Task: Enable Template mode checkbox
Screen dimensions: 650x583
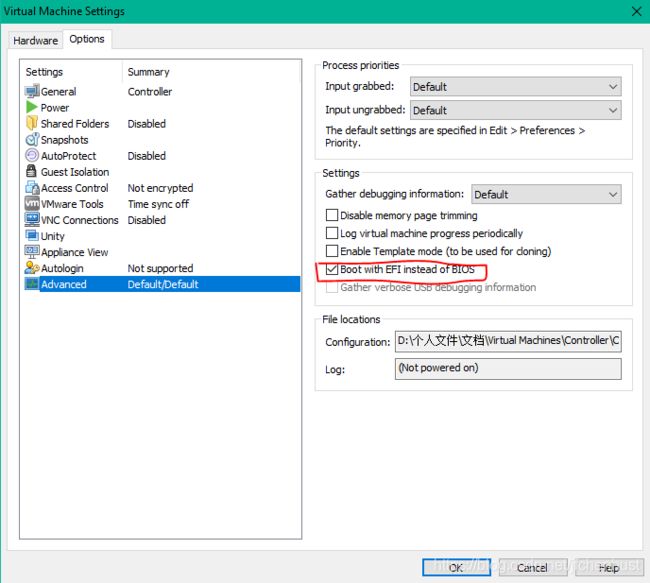Action: pyautogui.click(x=332, y=251)
